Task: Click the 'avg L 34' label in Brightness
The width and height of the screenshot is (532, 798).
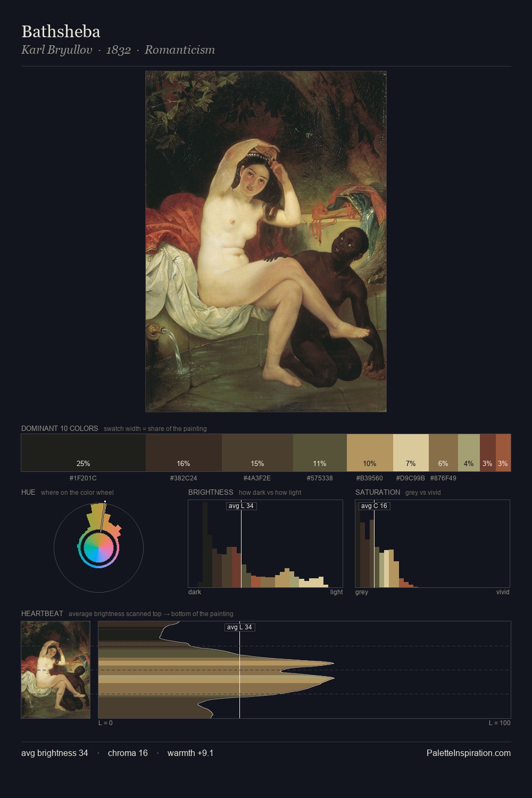Action: (x=241, y=506)
